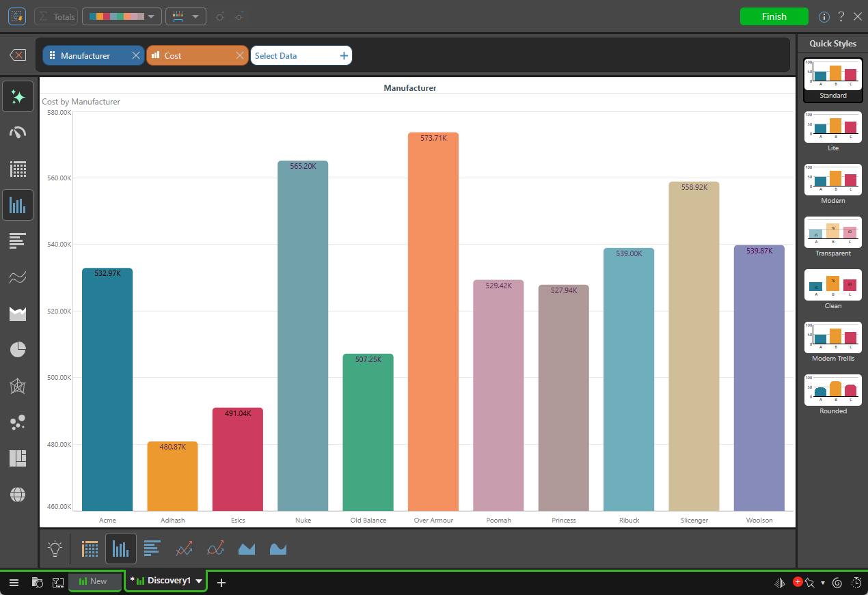Choose spline chart in bottom strip

[215, 549]
